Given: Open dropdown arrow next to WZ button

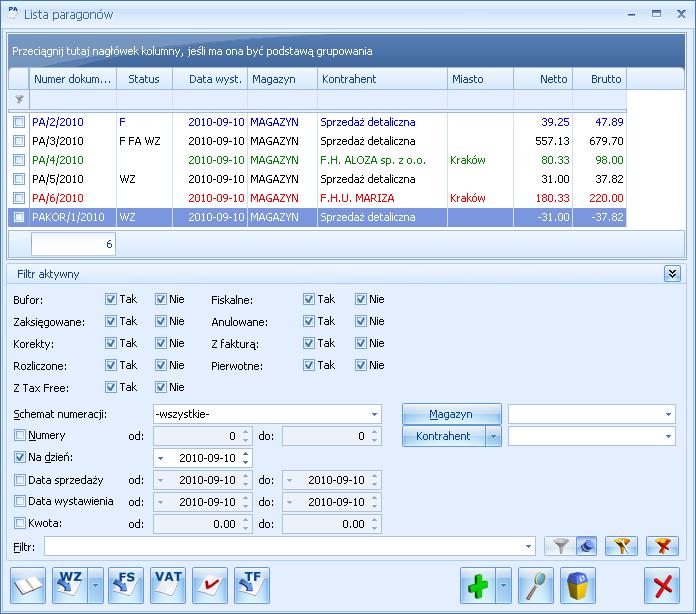Looking at the screenshot, I should pos(95,585).
